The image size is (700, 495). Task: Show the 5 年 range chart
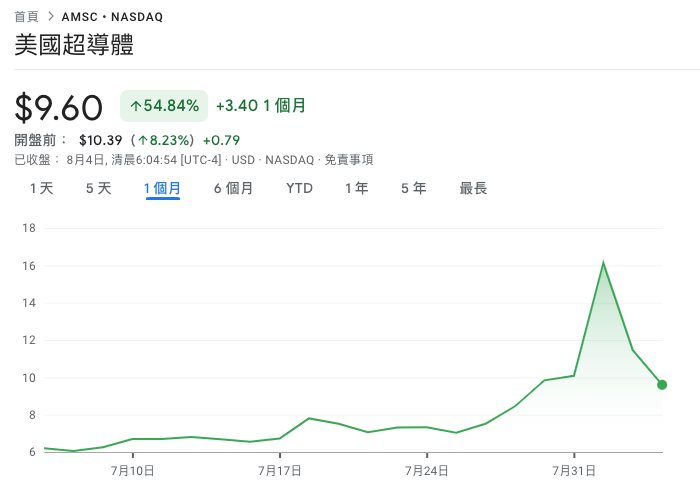tap(414, 188)
